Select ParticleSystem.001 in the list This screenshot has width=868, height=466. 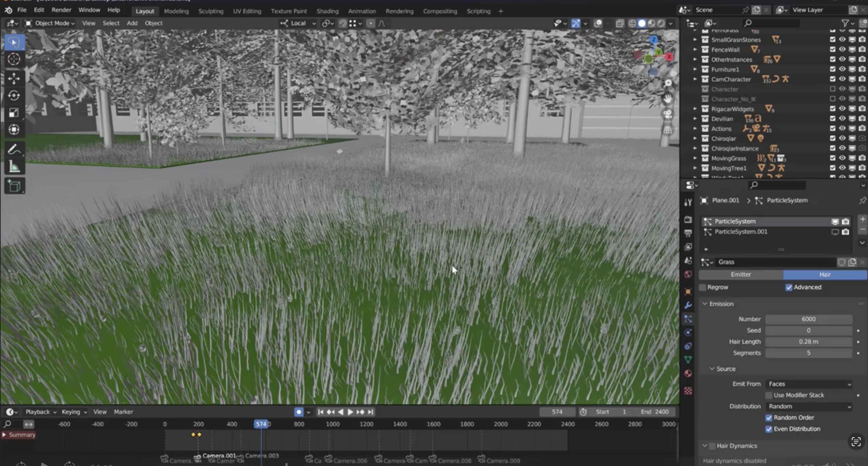coord(741,232)
